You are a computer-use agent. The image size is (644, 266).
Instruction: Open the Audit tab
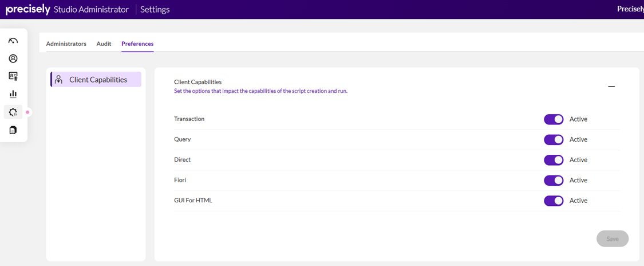[x=104, y=44]
